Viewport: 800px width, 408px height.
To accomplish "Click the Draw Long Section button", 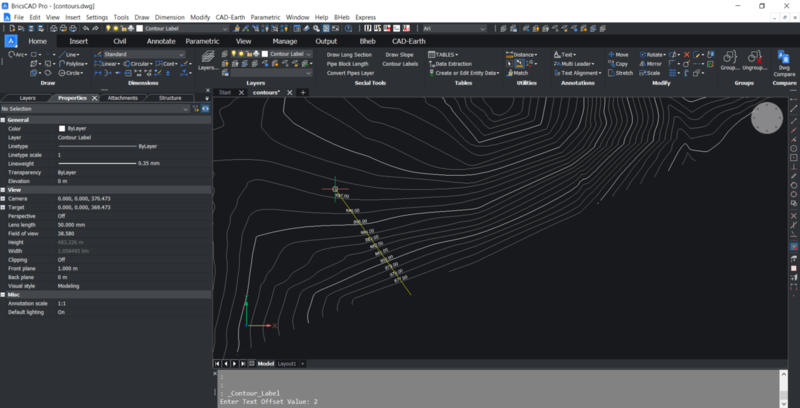I will click(x=349, y=54).
